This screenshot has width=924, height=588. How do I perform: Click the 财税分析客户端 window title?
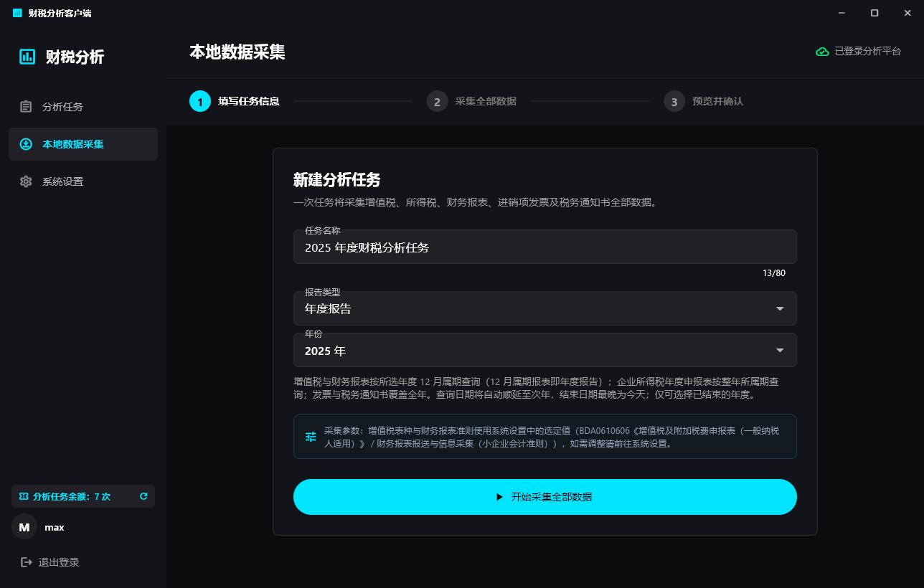[60, 13]
